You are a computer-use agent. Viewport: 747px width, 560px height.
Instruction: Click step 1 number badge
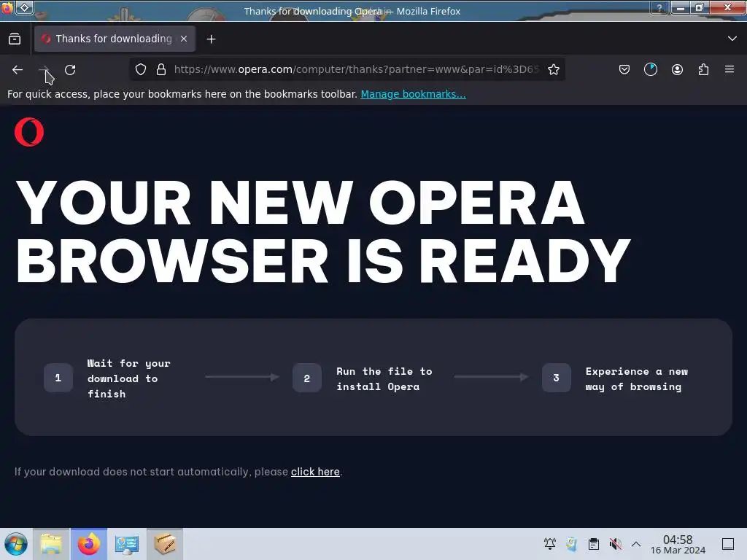point(58,378)
